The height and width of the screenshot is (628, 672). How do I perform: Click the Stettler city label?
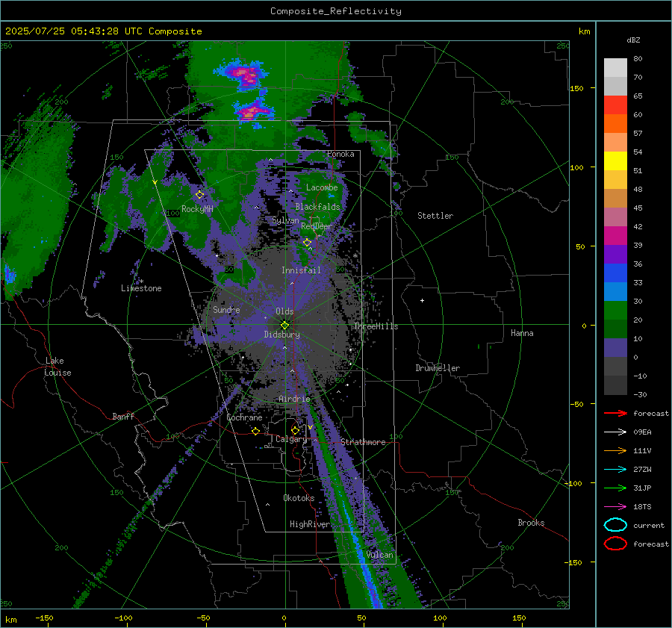tap(435, 216)
